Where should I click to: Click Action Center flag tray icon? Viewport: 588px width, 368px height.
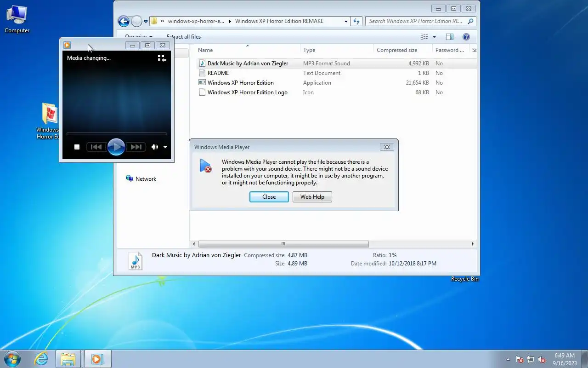click(x=520, y=359)
